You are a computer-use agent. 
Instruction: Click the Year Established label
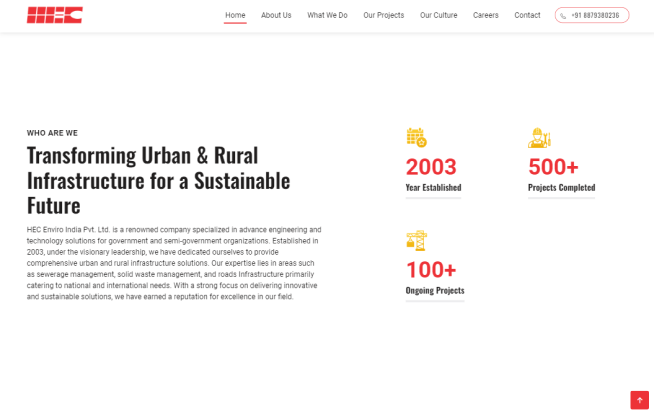[x=433, y=188]
